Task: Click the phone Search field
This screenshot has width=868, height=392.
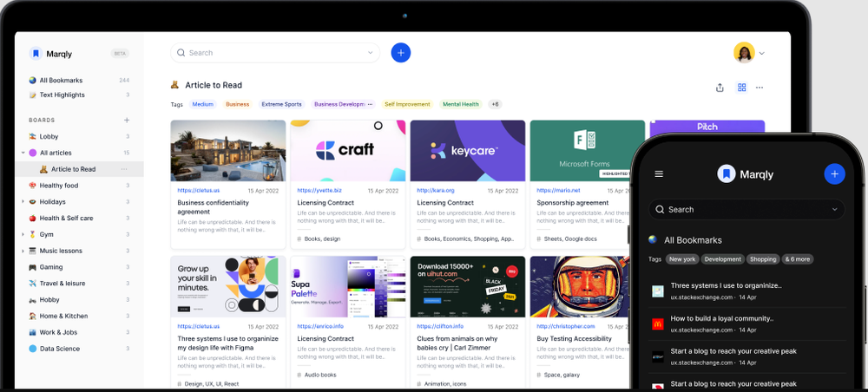Action: coord(746,210)
